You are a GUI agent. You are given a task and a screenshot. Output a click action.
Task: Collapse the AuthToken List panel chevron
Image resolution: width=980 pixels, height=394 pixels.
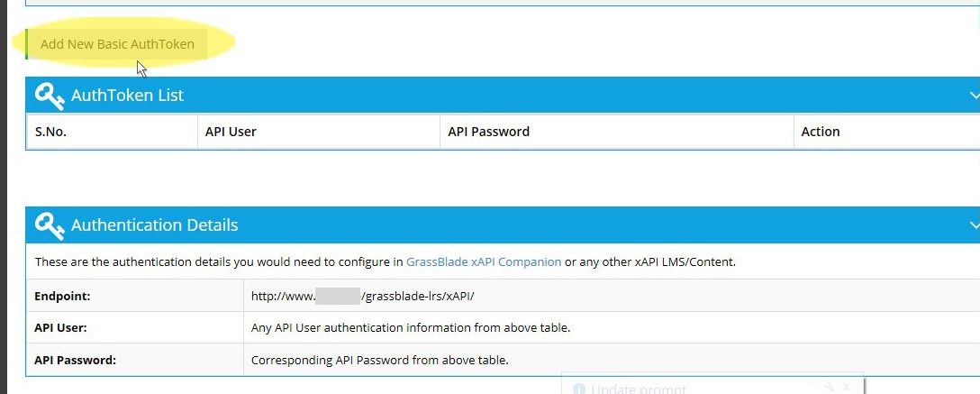tap(975, 96)
